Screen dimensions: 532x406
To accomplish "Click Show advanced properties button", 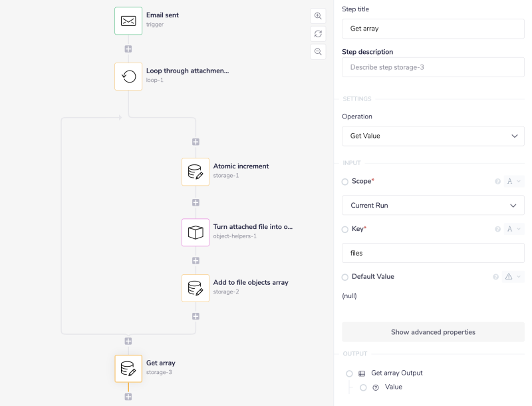I will coord(433,332).
